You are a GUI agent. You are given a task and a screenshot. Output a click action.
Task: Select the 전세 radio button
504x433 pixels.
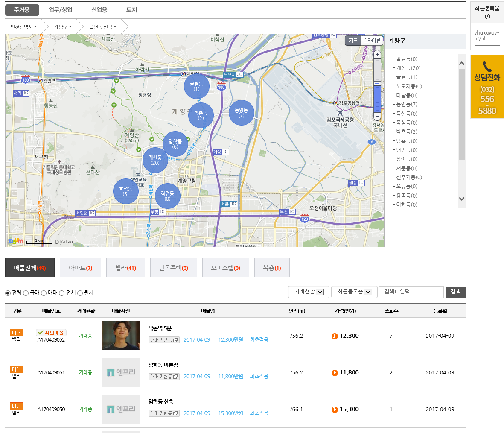62,293
